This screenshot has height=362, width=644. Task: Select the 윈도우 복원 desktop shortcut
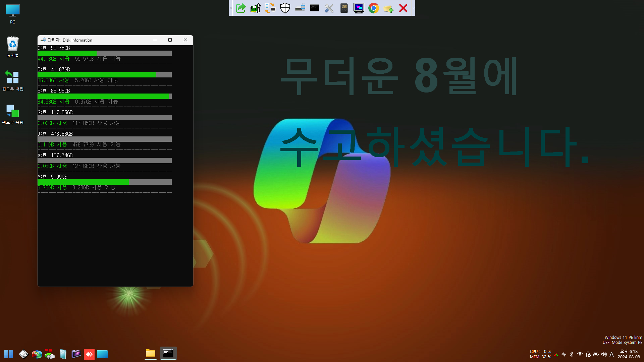pos(13,114)
